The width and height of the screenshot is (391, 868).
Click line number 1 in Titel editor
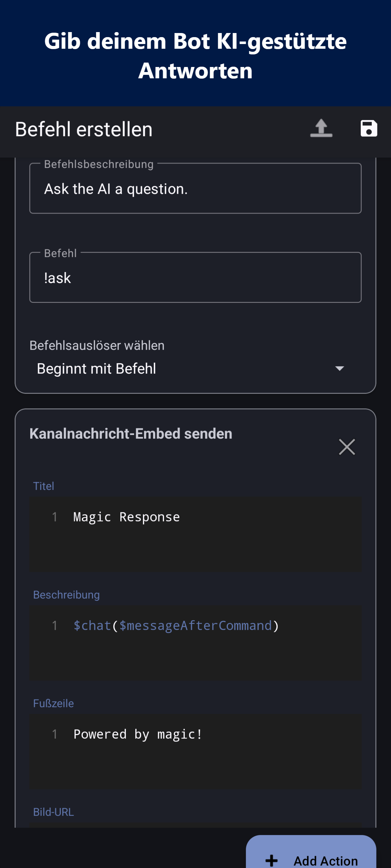(54, 517)
